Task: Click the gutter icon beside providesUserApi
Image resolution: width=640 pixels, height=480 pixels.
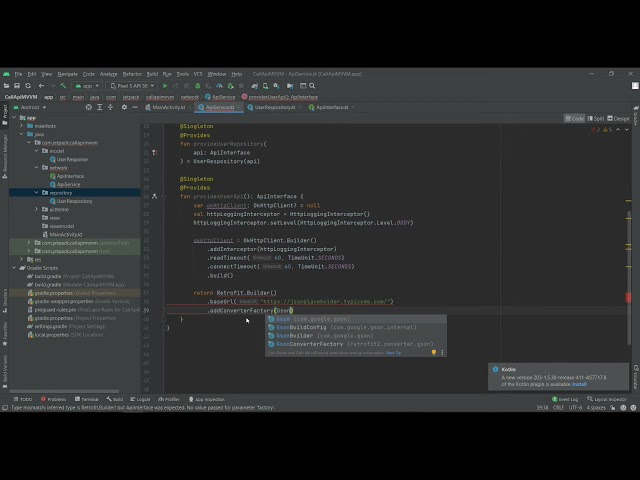Action: pos(154,196)
